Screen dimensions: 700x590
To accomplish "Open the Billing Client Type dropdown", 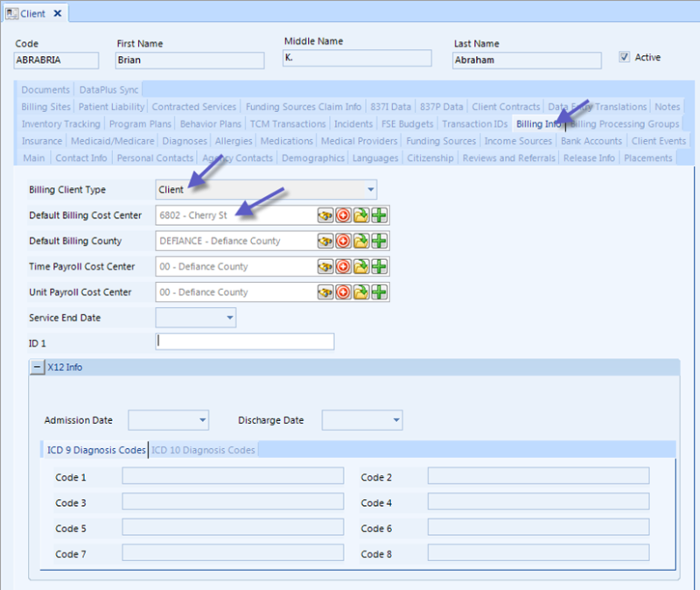I will [371, 189].
